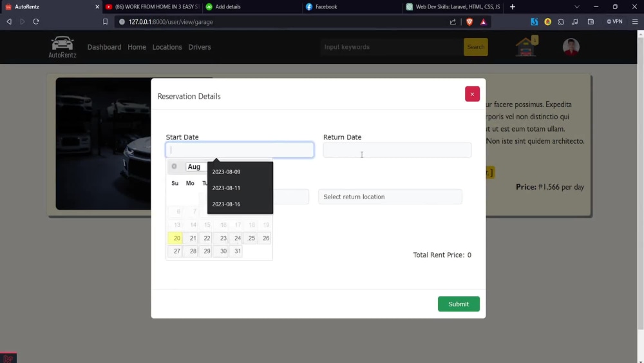Switch to the Add details tab
The height and width of the screenshot is (363, 644).
tap(252, 6)
